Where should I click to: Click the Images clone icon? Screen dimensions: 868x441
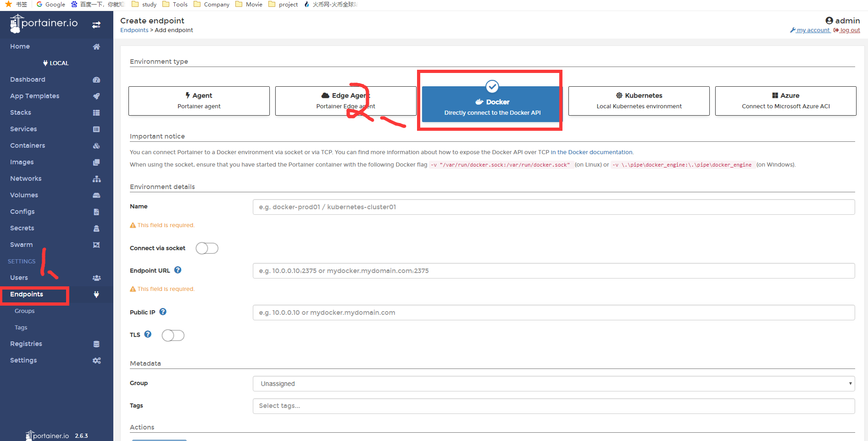96,162
